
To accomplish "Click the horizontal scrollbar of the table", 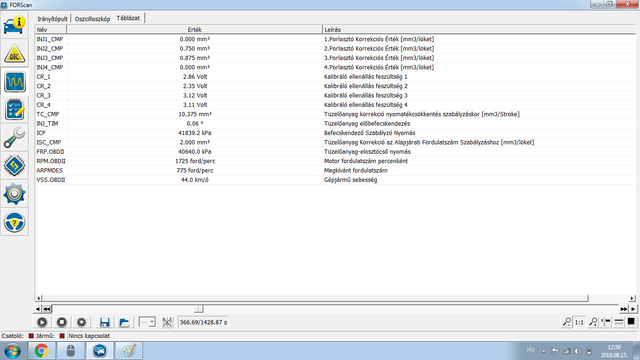I will pyautogui.click(x=315, y=298).
